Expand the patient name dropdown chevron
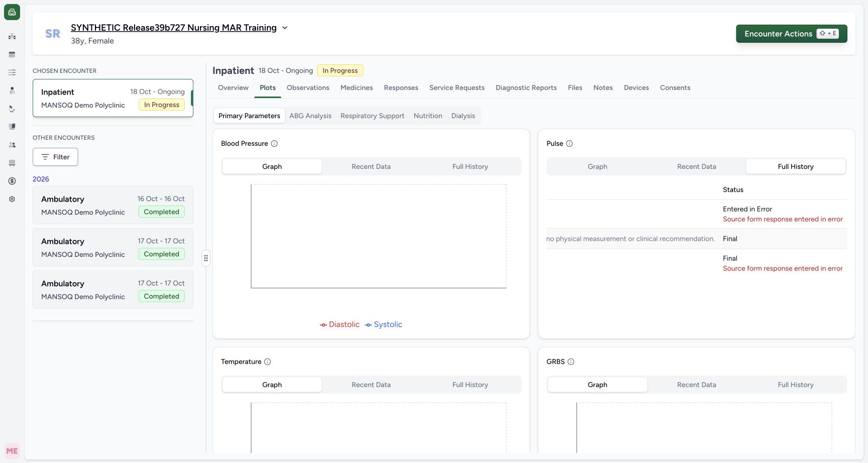Image resolution: width=868 pixels, height=463 pixels. pyautogui.click(x=285, y=28)
